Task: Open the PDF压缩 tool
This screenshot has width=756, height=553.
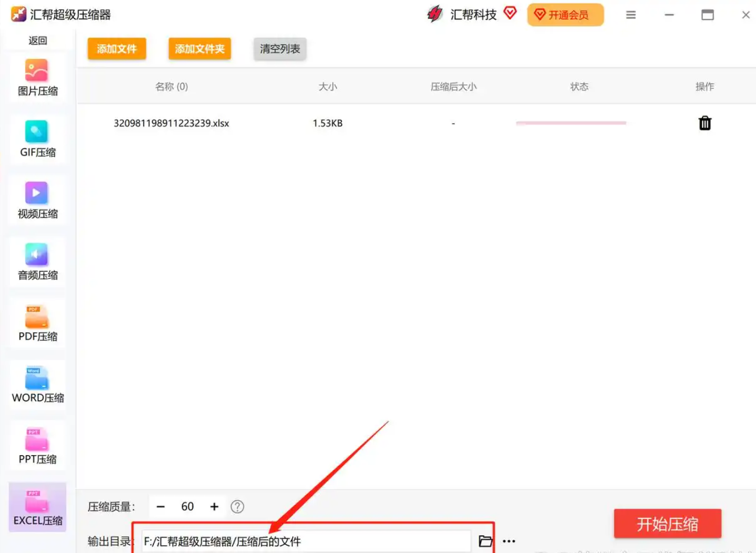Action: [x=37, y=323]
